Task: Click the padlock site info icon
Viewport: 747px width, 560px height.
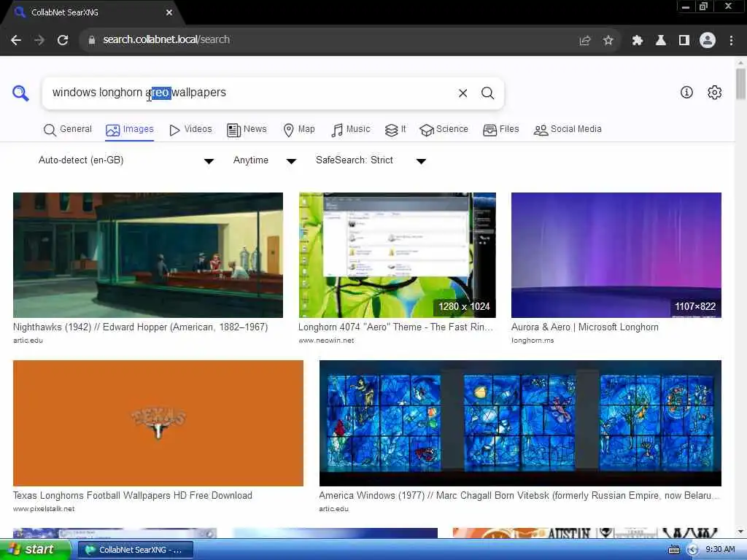Action: 92,40
